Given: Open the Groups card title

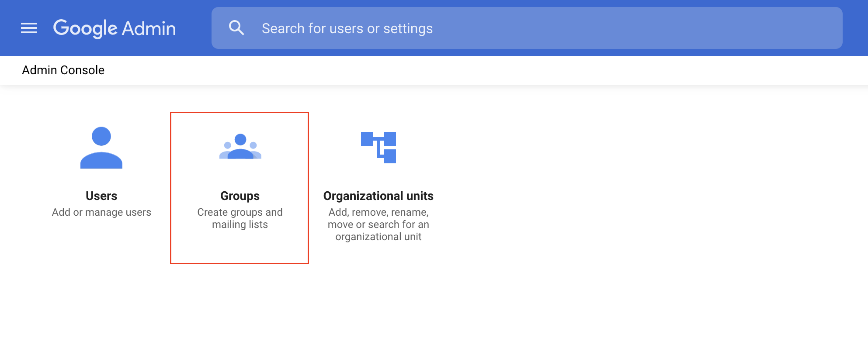Looking at the screenshot, I should click(240, 196).
